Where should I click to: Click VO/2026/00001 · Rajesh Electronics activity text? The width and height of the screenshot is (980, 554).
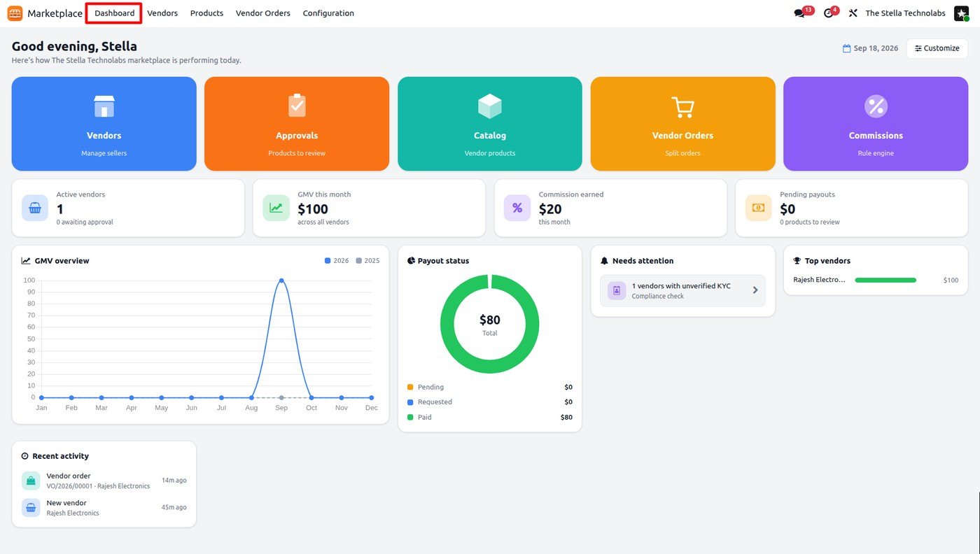98,486
